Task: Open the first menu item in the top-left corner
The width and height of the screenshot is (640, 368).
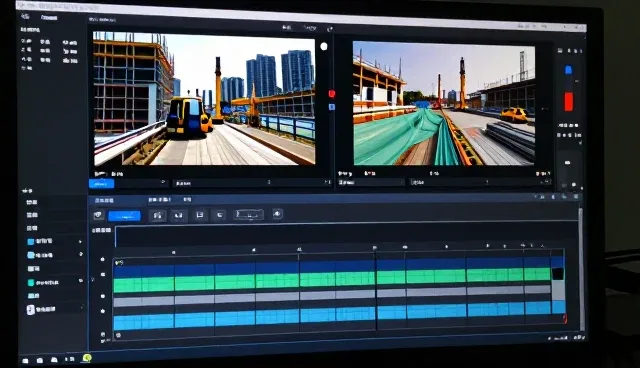Action: click(x=25, y=16)
